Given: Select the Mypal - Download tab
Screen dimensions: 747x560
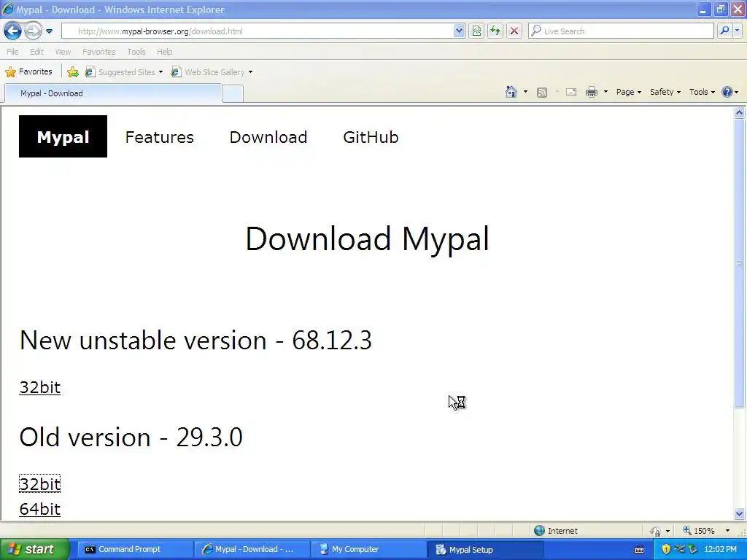Looking at the screenshot, I should click(113, 93).
